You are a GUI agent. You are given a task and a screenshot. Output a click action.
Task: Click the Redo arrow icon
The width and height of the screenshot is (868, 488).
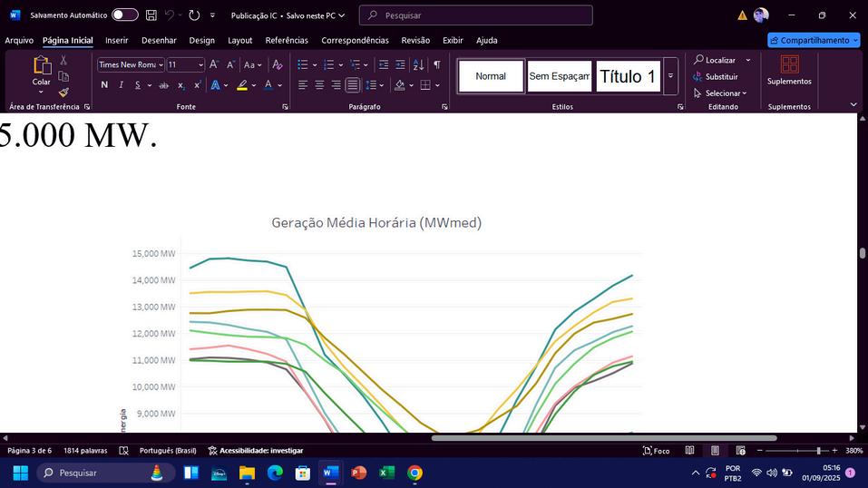pos(194,15)
